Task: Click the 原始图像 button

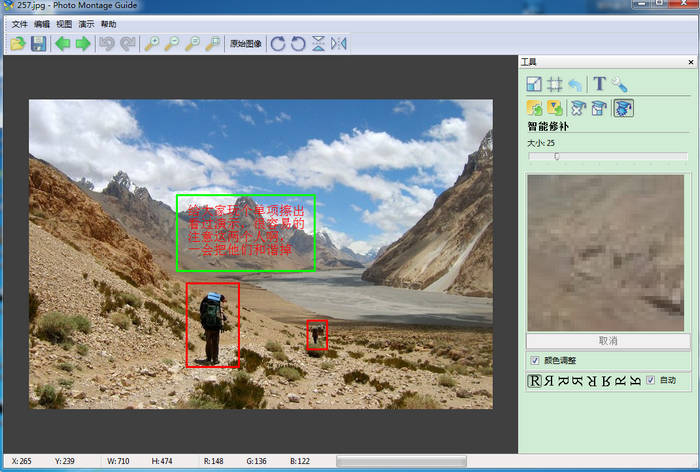Action: (x=245, y=43)
